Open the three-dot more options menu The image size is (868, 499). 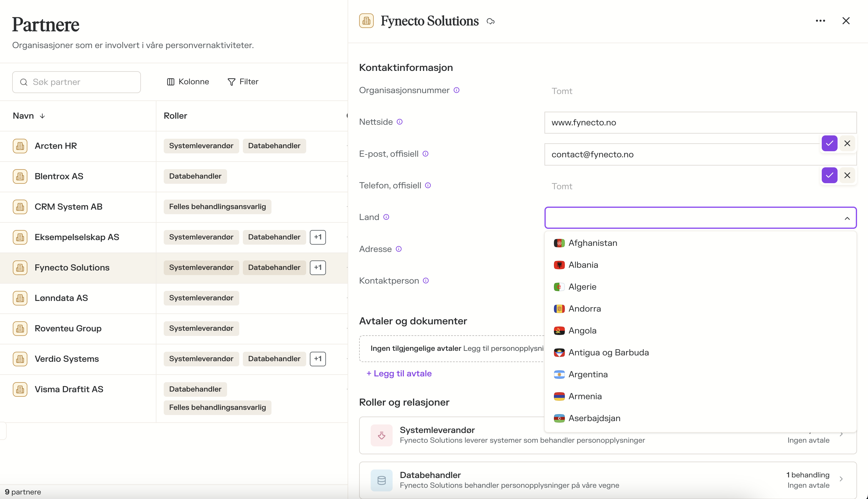[820, 21]
